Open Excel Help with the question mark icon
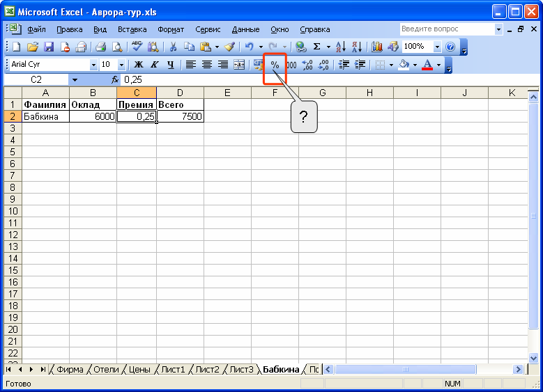This screenshot has height=392, width=543. pyautogui.click(x=450, y=47)
